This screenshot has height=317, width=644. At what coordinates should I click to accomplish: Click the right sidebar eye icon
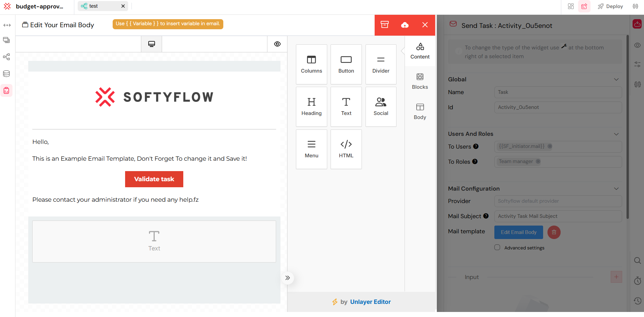[637, 45]
